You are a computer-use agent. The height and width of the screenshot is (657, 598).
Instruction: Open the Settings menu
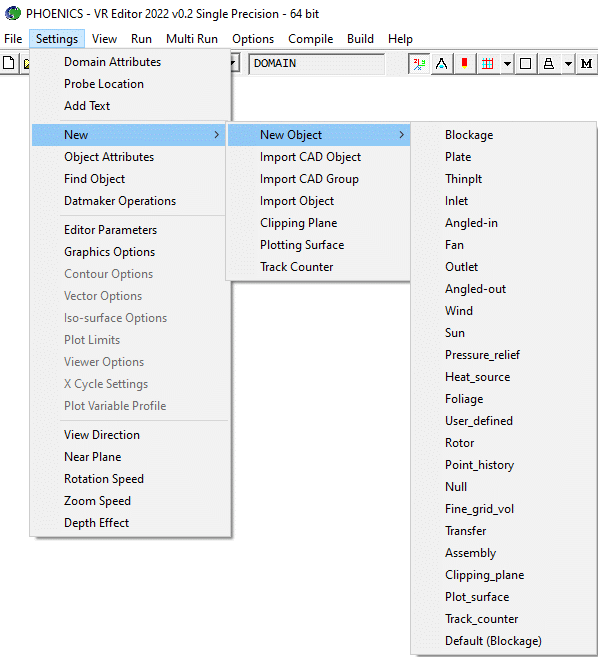pyautogui.click(x=57, y=39)
